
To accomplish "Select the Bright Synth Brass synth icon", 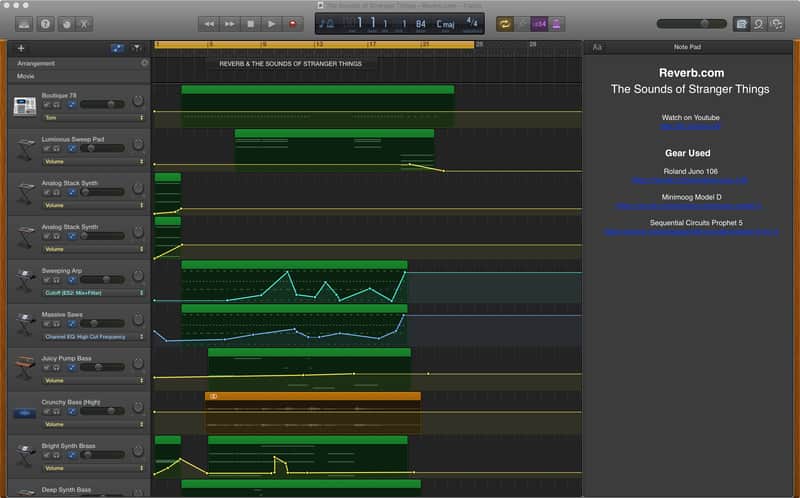I will point(24,456).
